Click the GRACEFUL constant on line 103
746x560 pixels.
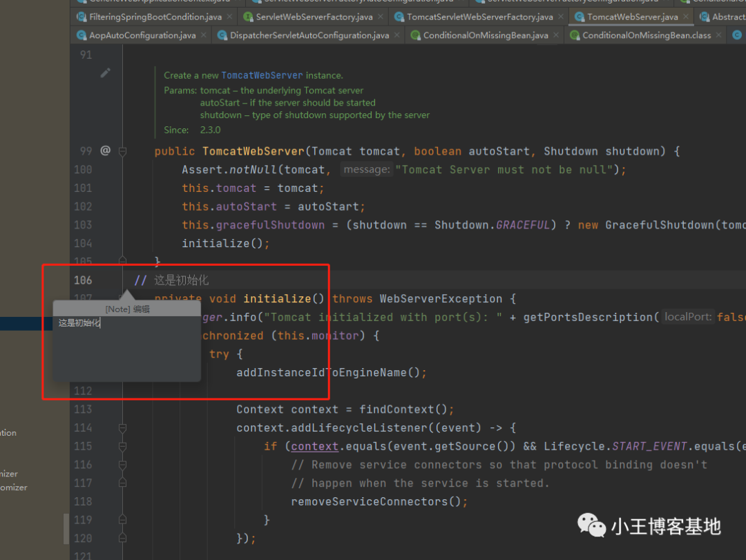tap(523, 225)
